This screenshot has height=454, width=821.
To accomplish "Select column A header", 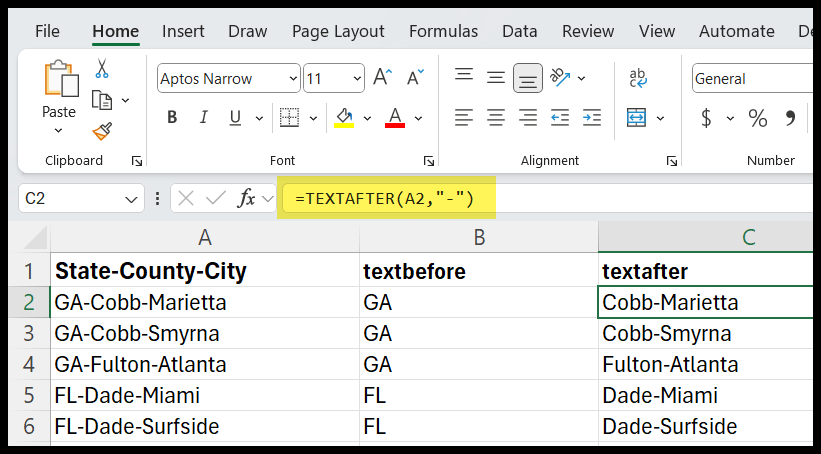I will (x=205, y=237).
